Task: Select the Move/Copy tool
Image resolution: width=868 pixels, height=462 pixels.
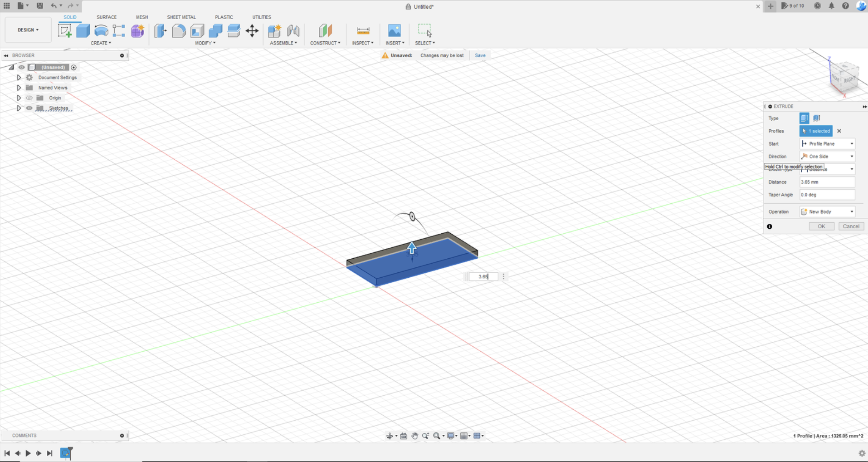Action: point(252,30)
